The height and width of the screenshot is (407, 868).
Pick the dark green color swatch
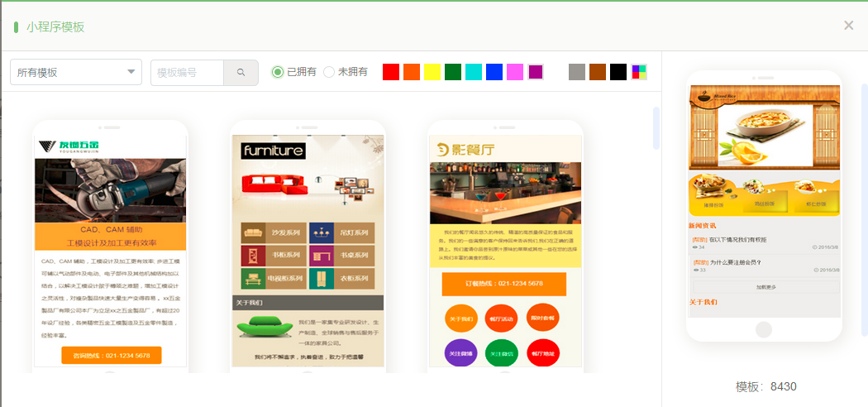(x=453, y=72)
